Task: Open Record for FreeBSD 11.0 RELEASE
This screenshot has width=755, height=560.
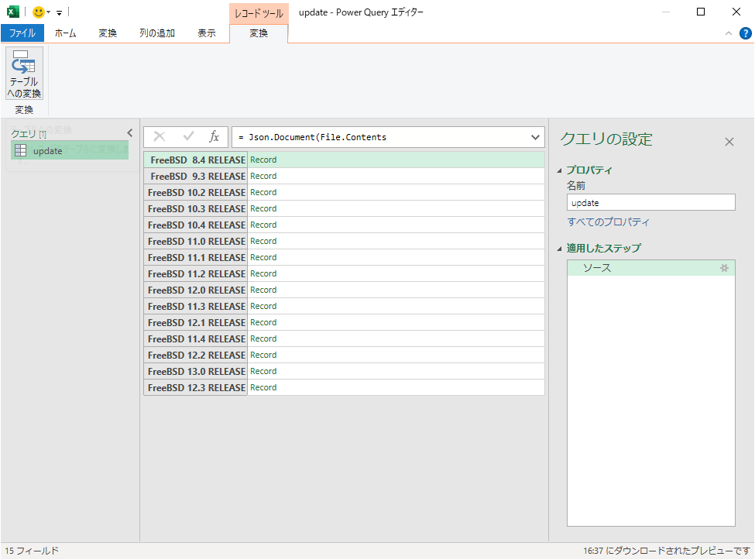Action: (263, 241)
